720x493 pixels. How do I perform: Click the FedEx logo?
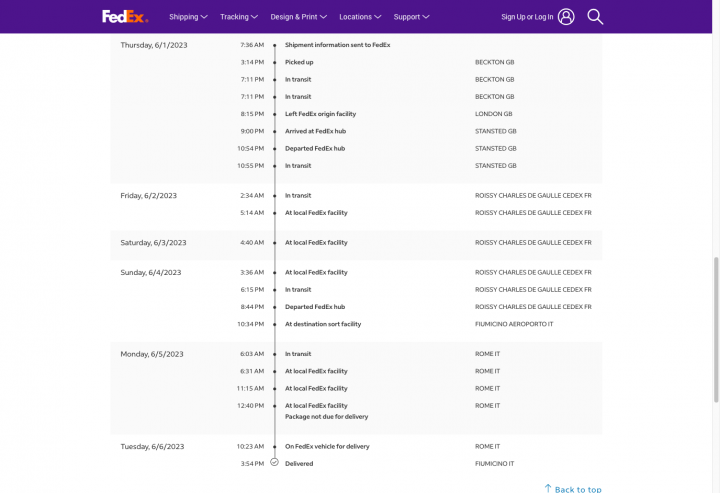click(125, 16)
